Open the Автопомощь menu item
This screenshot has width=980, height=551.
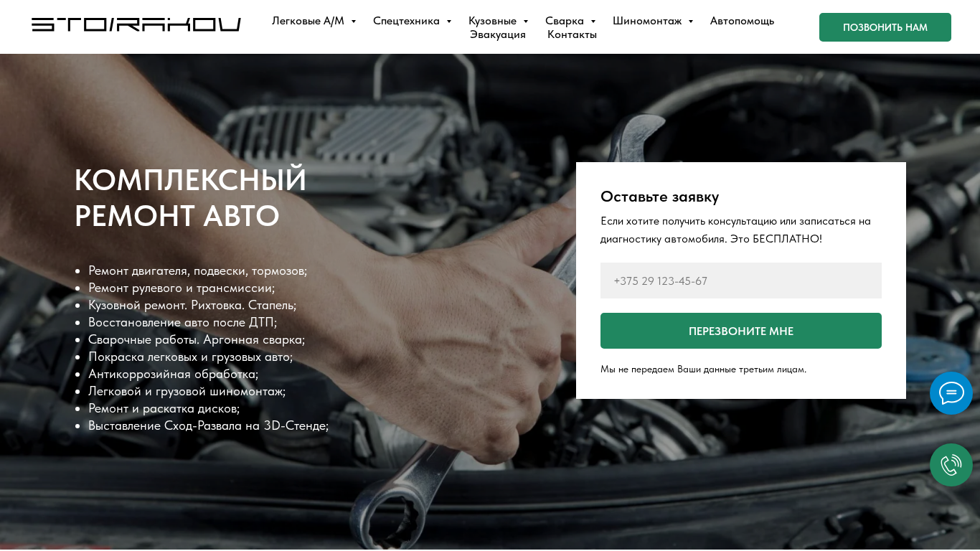tap(742, 21)
